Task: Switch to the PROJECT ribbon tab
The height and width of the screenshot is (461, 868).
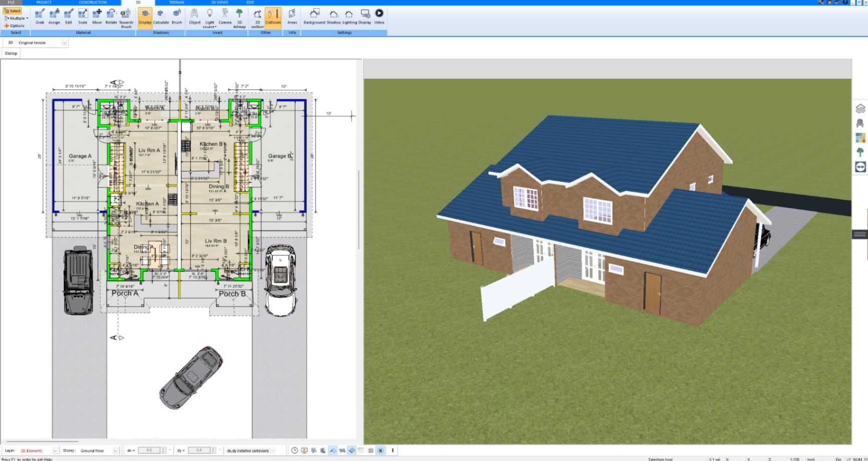Action: coord(44,3)
